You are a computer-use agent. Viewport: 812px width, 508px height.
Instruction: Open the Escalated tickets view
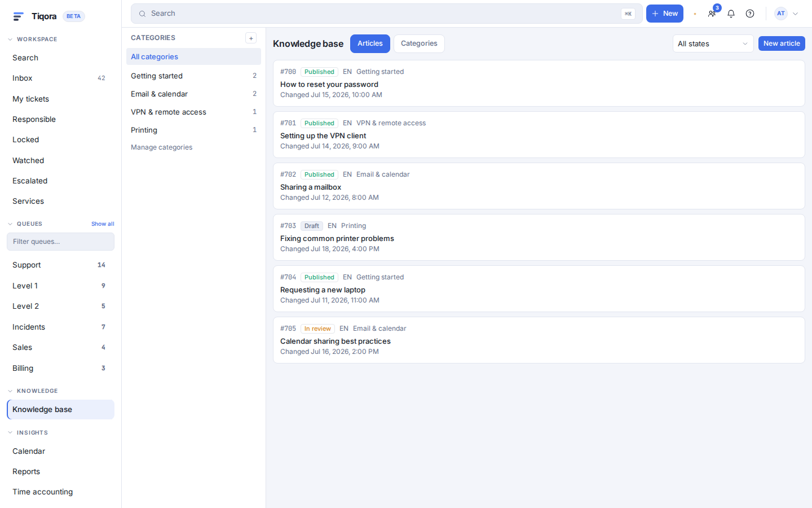[60, 181]
